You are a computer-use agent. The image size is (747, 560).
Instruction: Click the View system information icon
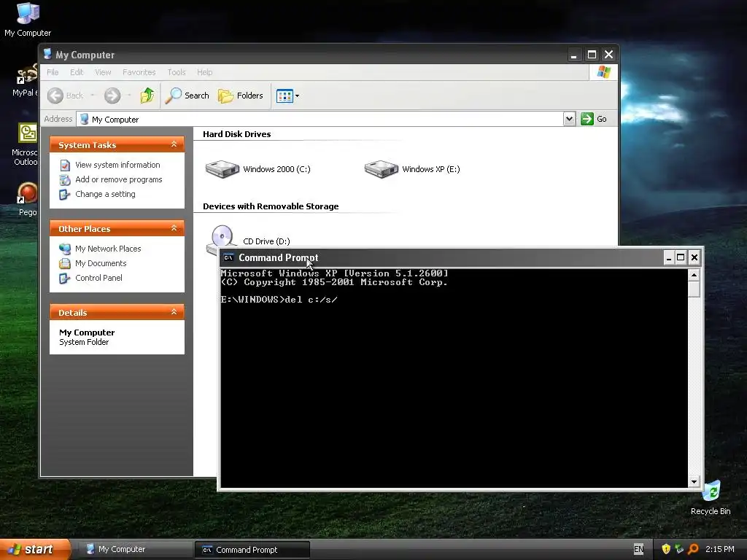pos(65,166)
